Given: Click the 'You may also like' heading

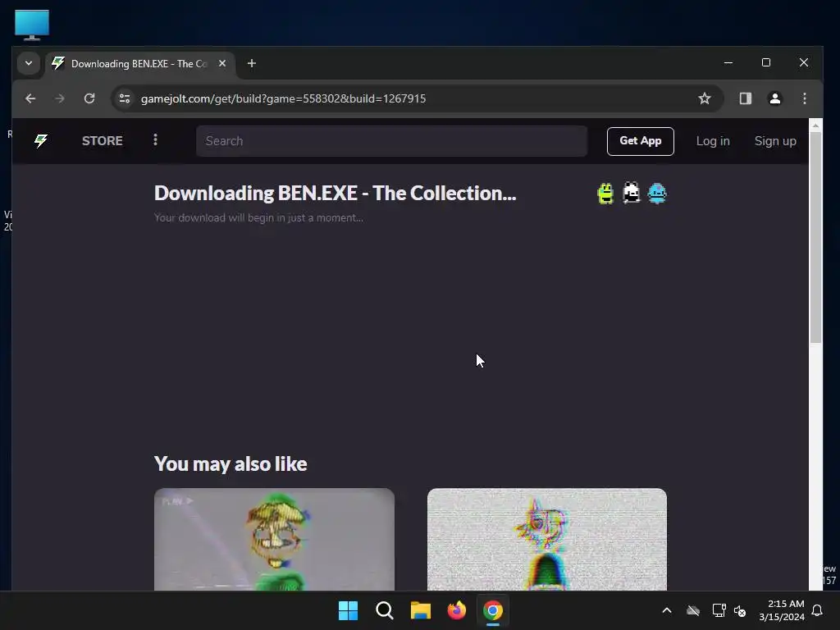Looking at the screenshot, I should pos(231,464).
